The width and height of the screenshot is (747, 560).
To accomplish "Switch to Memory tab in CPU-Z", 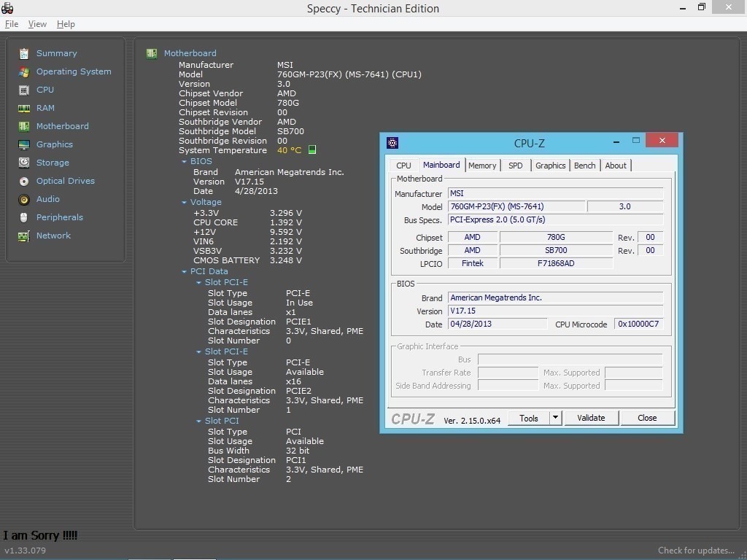I will click(x=482, y=166).
